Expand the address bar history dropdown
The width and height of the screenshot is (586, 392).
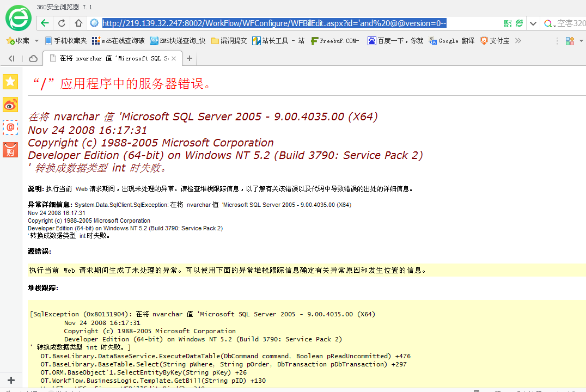[533, 23]
